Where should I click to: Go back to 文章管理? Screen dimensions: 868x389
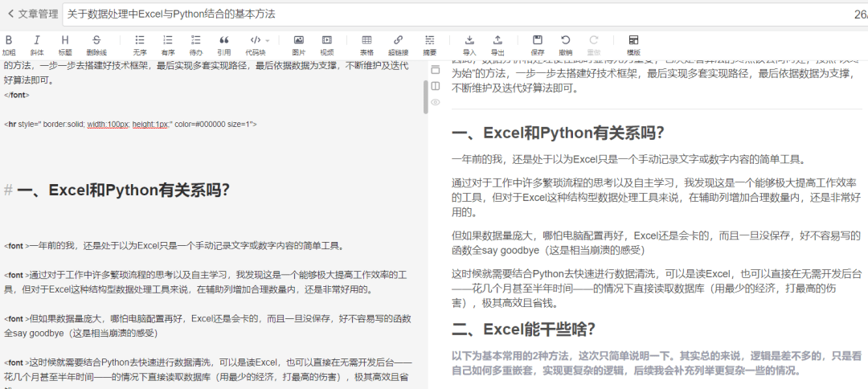pos(32,14)
